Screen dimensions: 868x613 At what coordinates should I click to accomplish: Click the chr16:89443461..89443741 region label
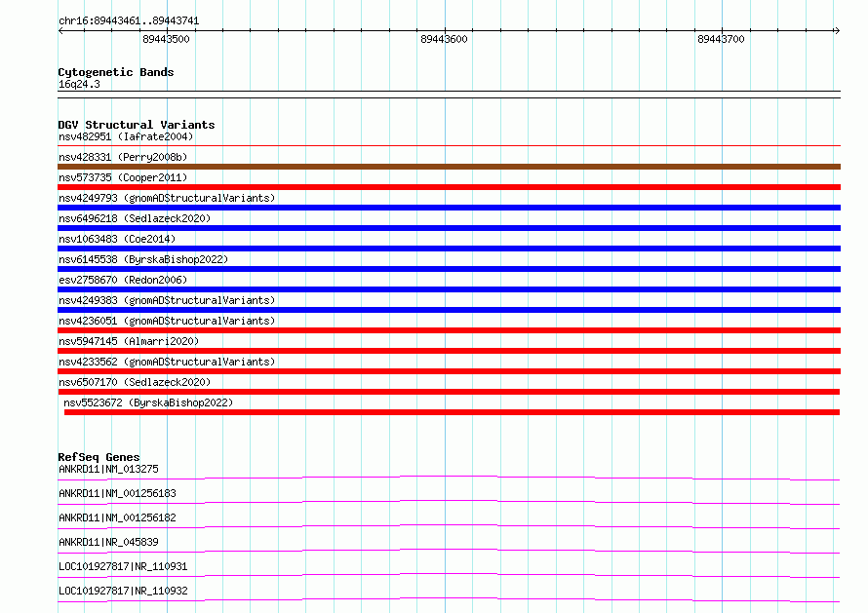129,20
